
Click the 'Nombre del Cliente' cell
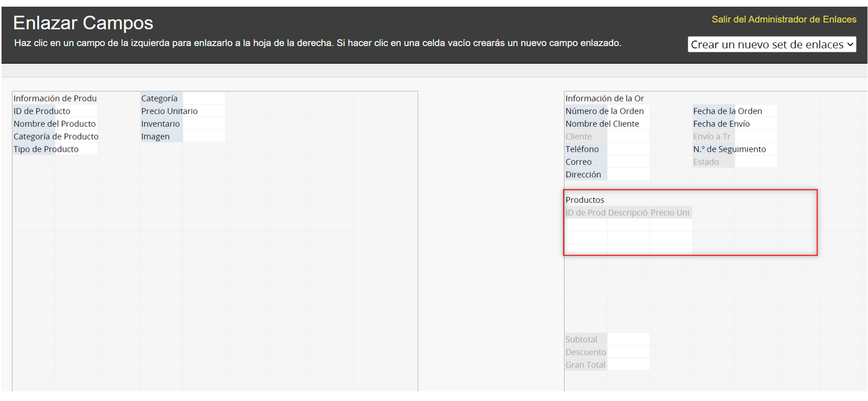602,124
